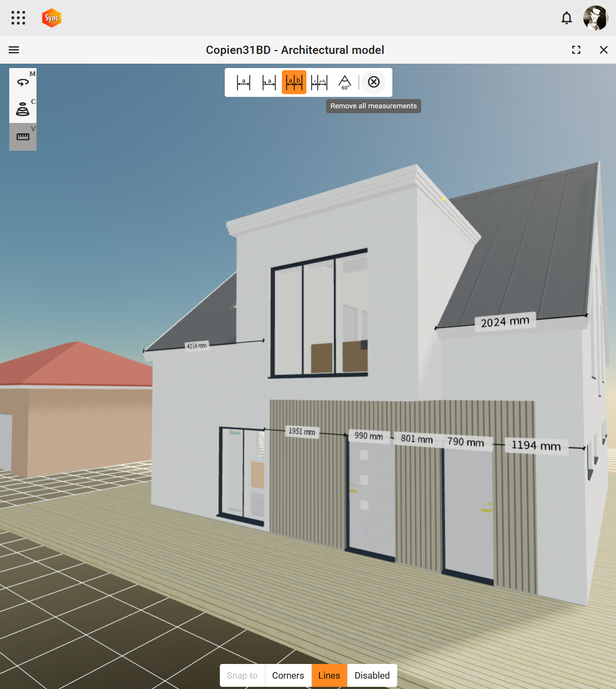Set snapping to Disabled
The width and height of the screenshot is (616, 689).
tap(372, 675)
